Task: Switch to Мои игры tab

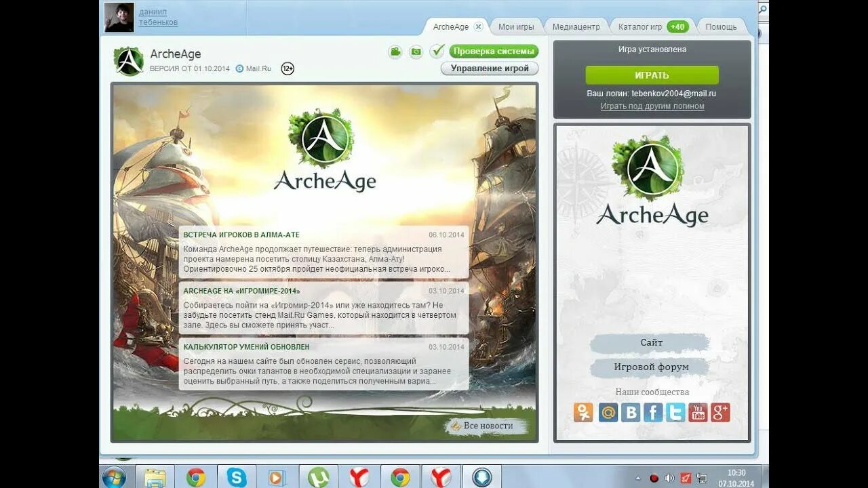Action: 516,27
